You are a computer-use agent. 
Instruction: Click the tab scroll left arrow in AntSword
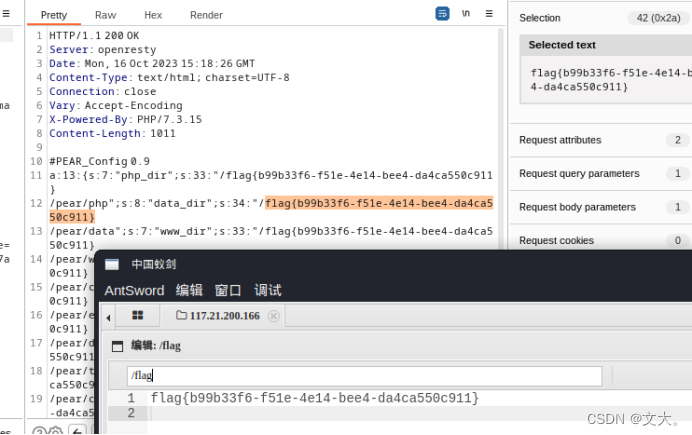(x=109, y=318)
